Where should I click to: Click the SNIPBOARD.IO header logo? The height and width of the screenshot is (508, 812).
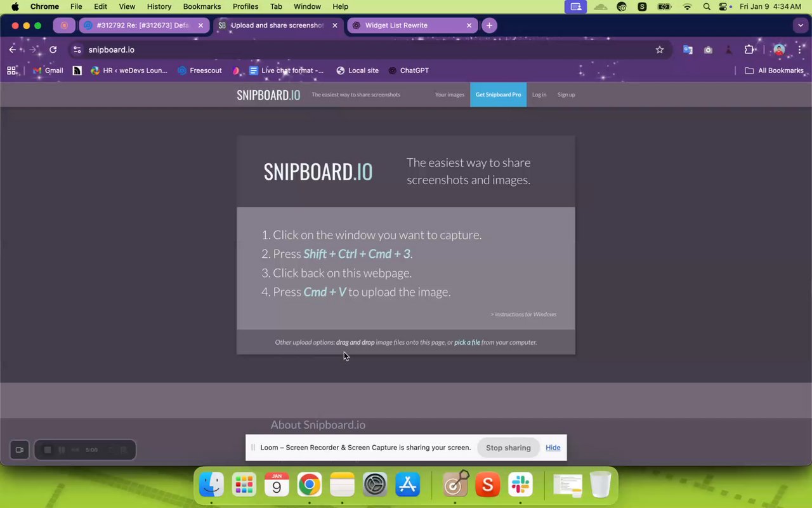pos(268,95)
